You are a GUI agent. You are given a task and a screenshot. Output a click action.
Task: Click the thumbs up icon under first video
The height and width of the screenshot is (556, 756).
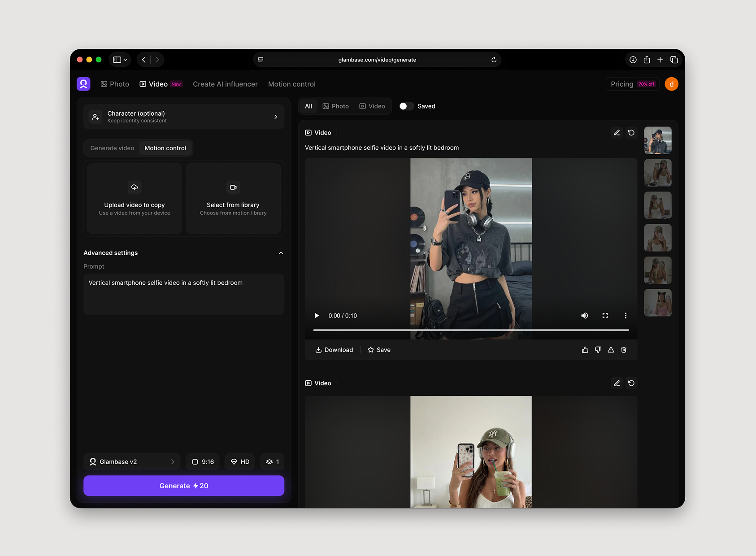[585, 350]
